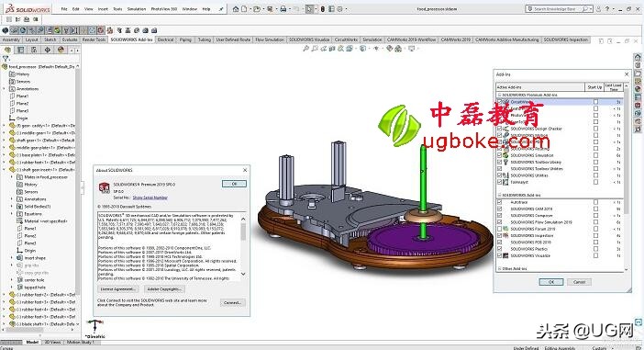Enable the Start Up checkbox for SOLIDWORKS Simulation
The image size is (644, 350).
pyautogui.click(x=595, y=155)
